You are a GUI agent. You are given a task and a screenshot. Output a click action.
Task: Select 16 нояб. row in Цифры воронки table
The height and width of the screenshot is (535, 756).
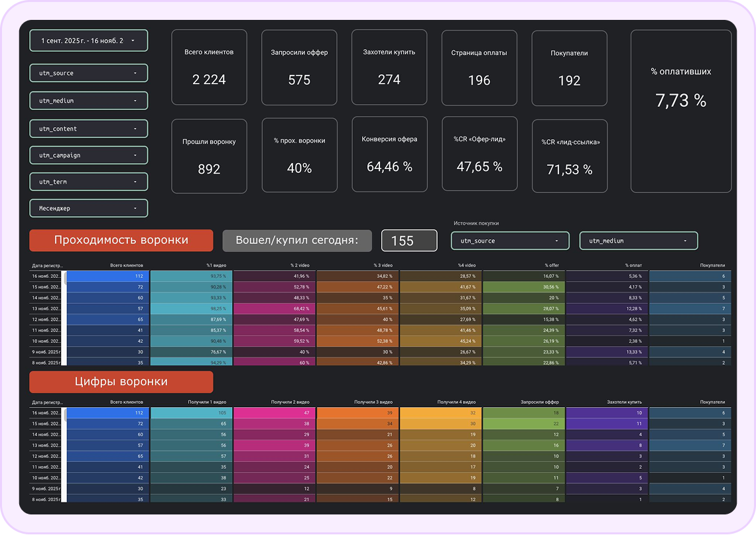click(x=46, y=412)
